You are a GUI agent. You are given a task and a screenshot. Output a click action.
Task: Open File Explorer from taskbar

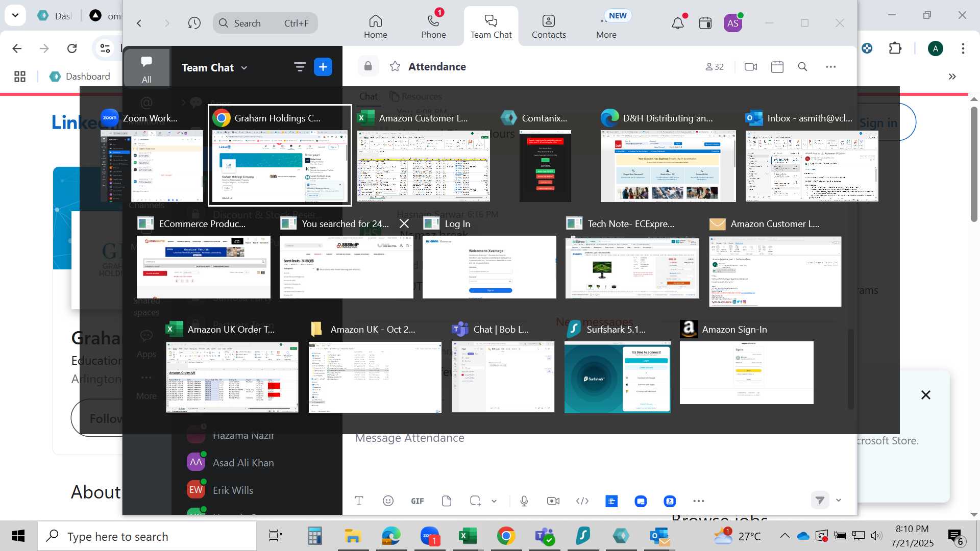pos(353,536)
